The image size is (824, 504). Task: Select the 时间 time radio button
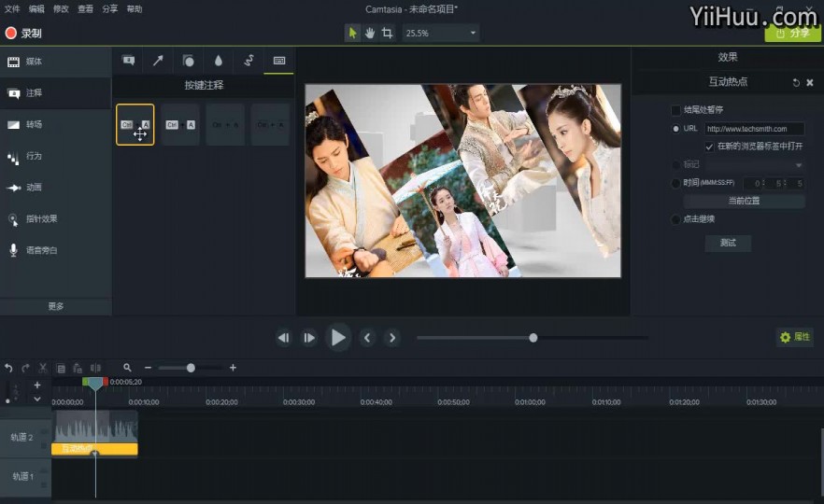pos(675,183)
